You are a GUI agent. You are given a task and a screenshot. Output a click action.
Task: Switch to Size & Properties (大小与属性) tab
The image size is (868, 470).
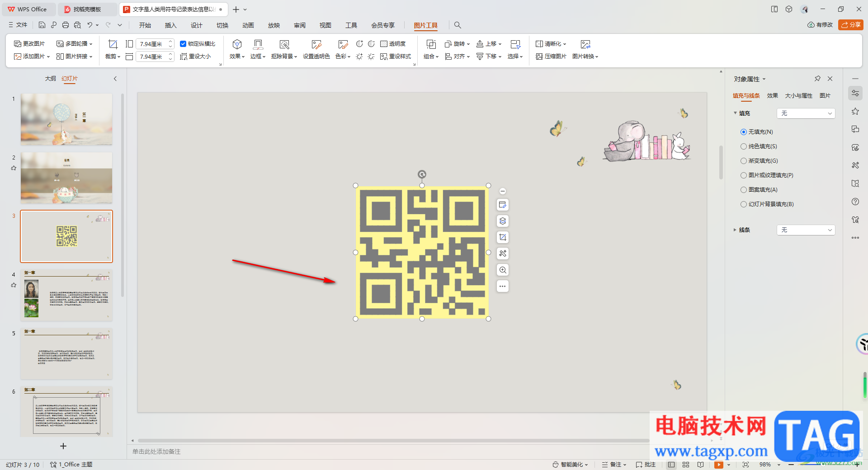[798, 96]
